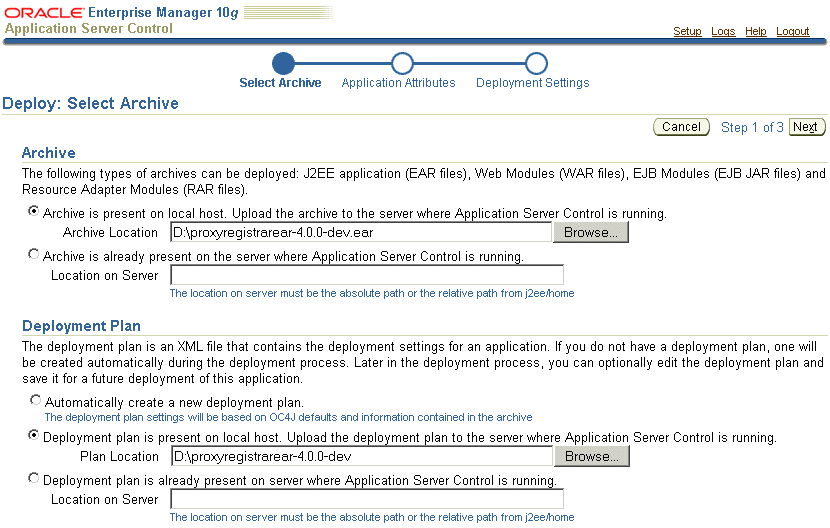The width and height of the screenshot is (830, 528).
Task: Click the Deployment Plan Location on Server field
Action: (367, 499)
